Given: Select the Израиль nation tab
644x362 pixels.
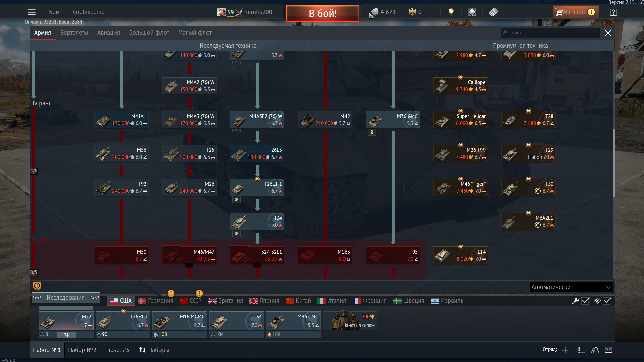Looking at the screenshot, I should click(x=447, y=301).
